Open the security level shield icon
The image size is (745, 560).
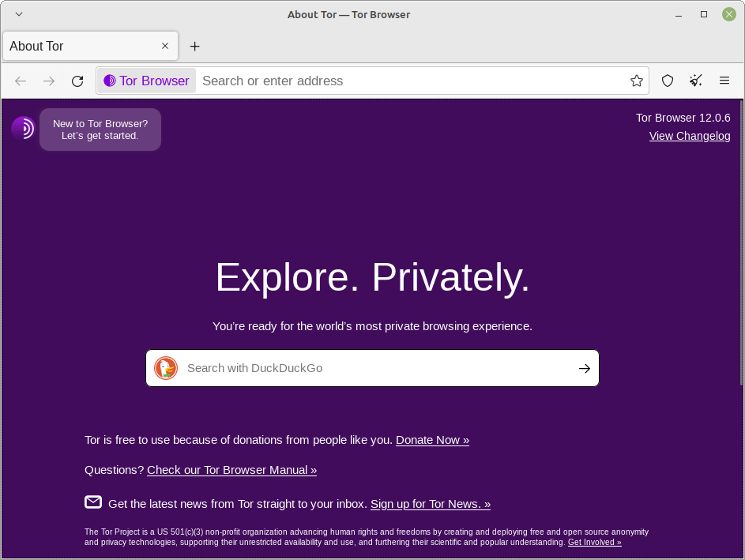click(668, 81)
